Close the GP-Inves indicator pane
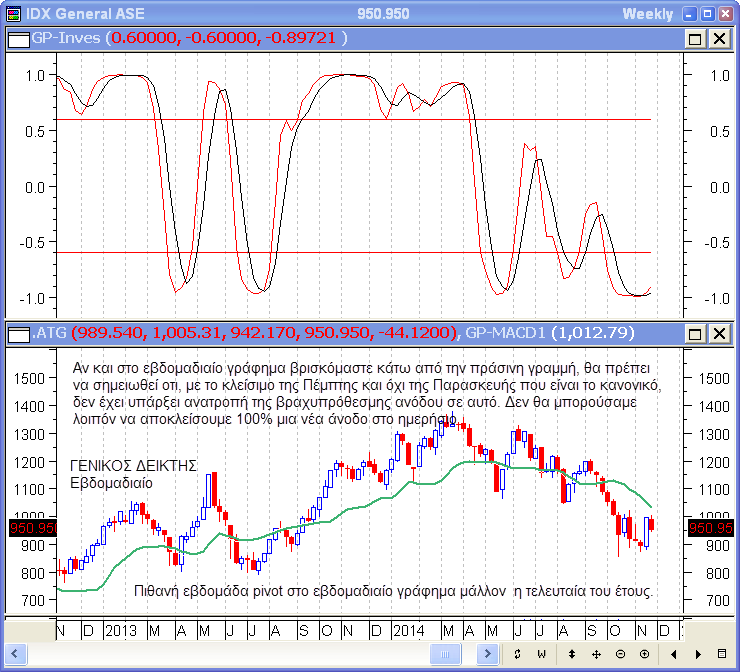The height and width of the screenshot is (672, 740). (719, 38)
